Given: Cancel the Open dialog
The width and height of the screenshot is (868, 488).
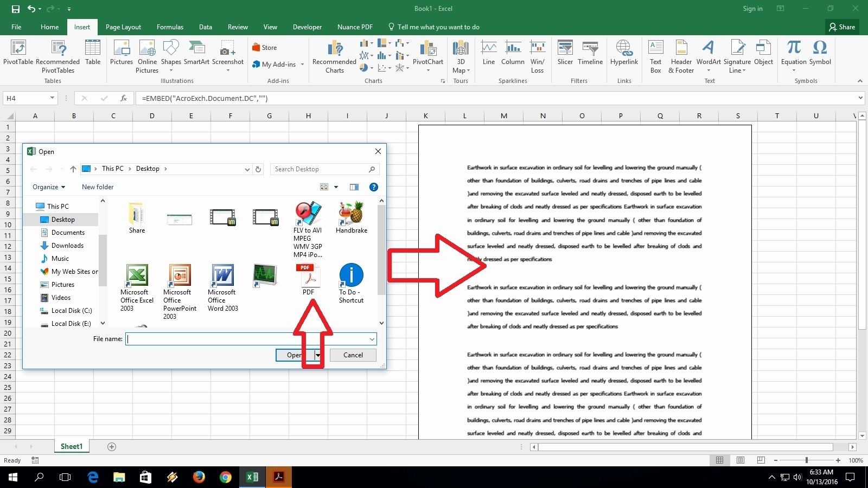Looking at the screenshot, I should [x=353, y=355].
